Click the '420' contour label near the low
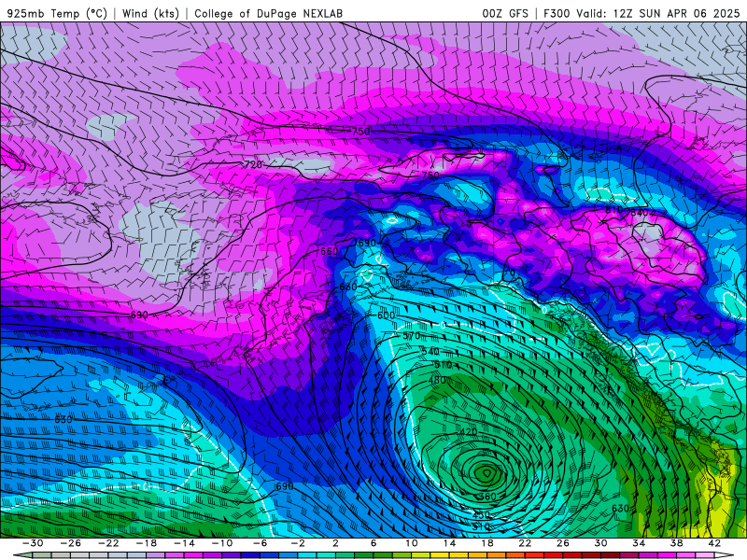Image resolution: width=747 pixels, height=560 pixels. pos(469,432)
